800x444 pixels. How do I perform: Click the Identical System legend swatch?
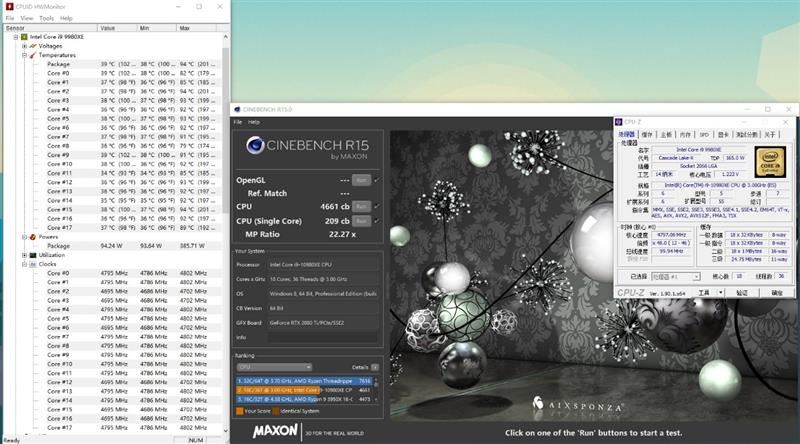(276, 411)
